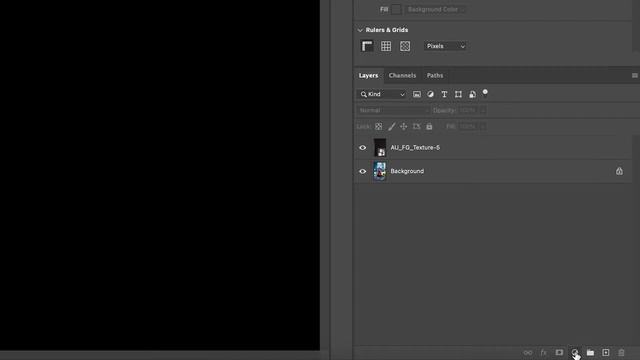The image size is (640, 360).
Task: Lock image pixels brush icon
Action: click(391, 127)
